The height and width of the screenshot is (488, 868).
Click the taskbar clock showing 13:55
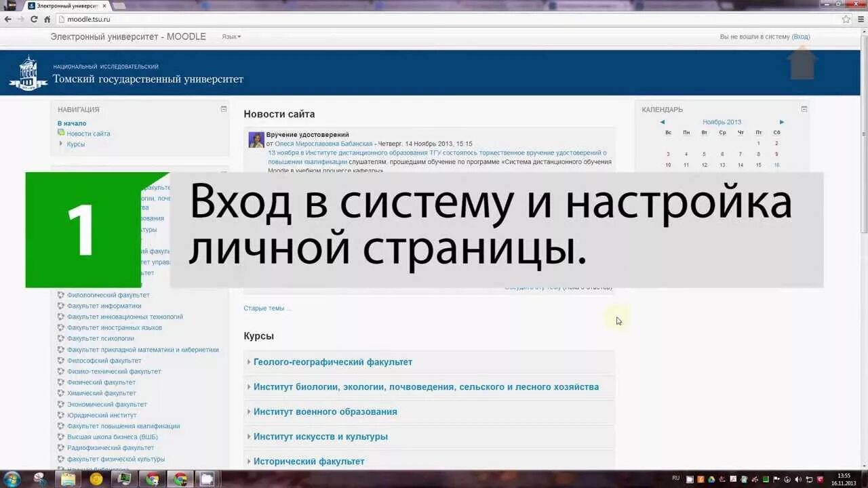tap(844, 479)
